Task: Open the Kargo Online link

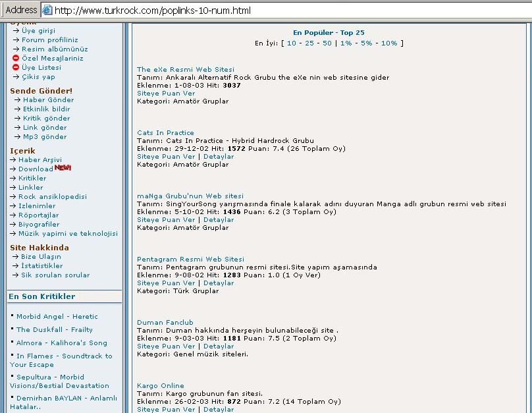Action: [x=161, y=385]
